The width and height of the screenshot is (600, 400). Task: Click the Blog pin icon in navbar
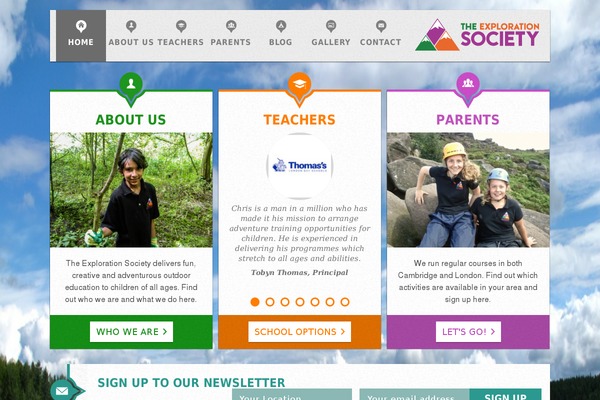[x=281, y=26]
